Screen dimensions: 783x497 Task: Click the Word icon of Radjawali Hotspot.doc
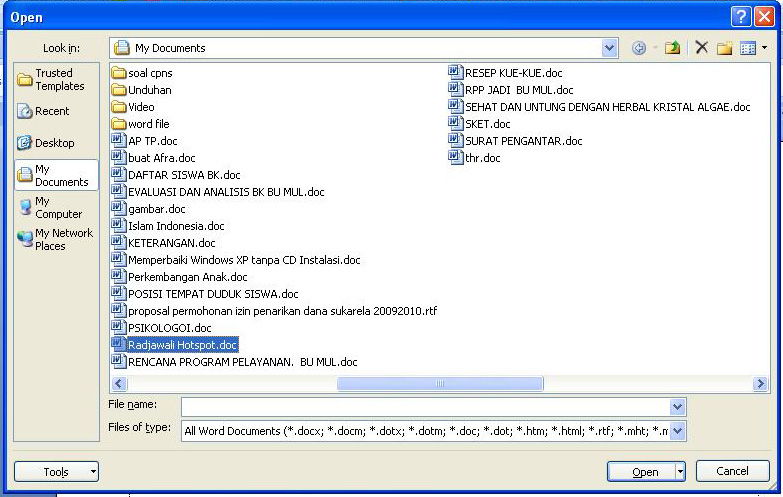tap(118, 344)
